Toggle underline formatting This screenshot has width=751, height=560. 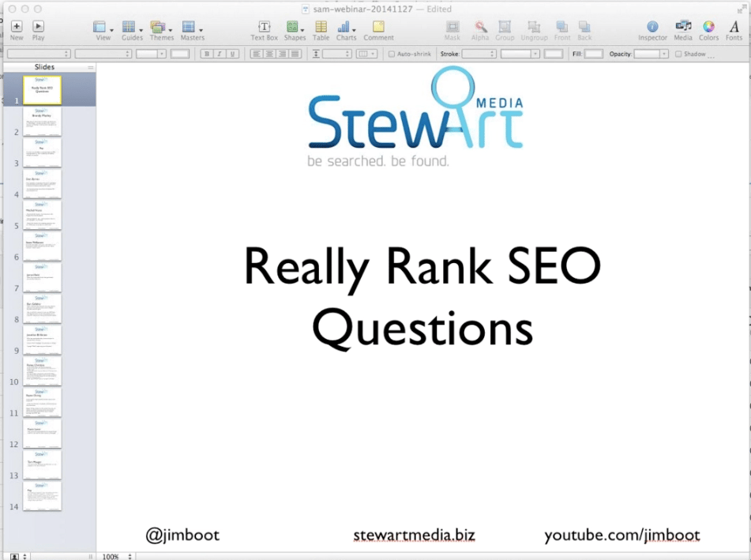(232, 54)
